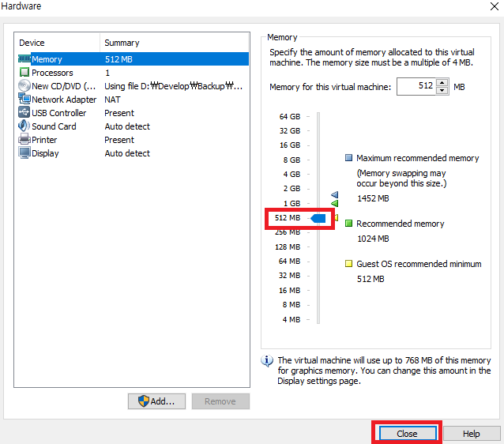This screenshot has width=504, height=444.
Task: Click the Printer device icon
Action: point(24,140)
